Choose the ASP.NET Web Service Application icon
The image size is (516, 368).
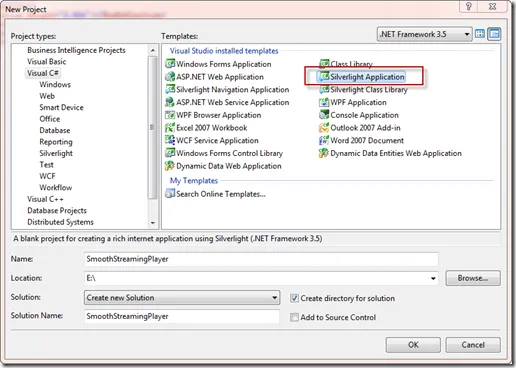pos(170,102)
